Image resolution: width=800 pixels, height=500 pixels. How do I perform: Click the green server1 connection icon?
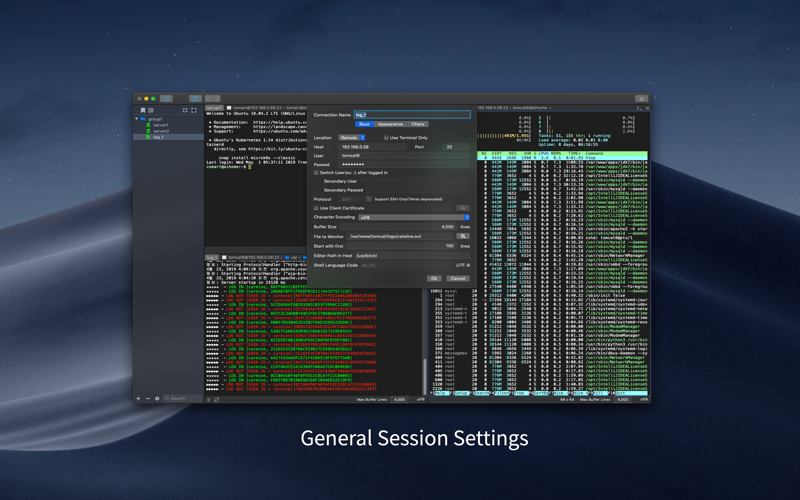click(x=148, y=125)
